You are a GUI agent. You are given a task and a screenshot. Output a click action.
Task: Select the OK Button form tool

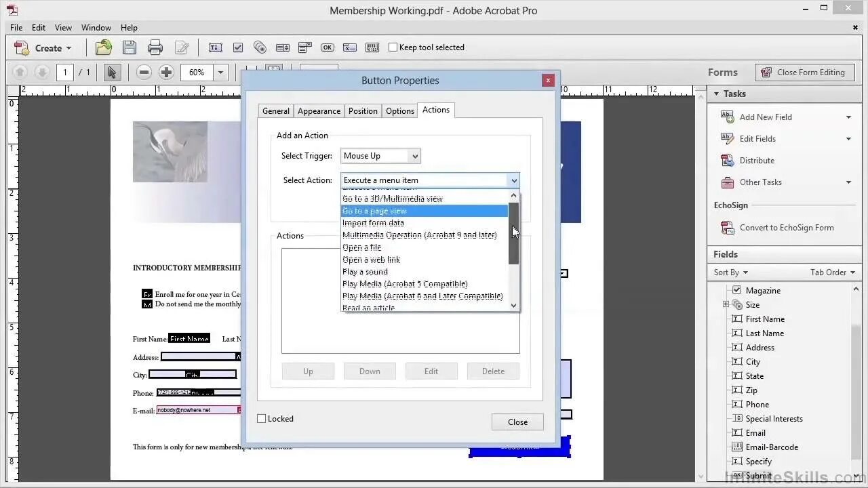[327, 47]
